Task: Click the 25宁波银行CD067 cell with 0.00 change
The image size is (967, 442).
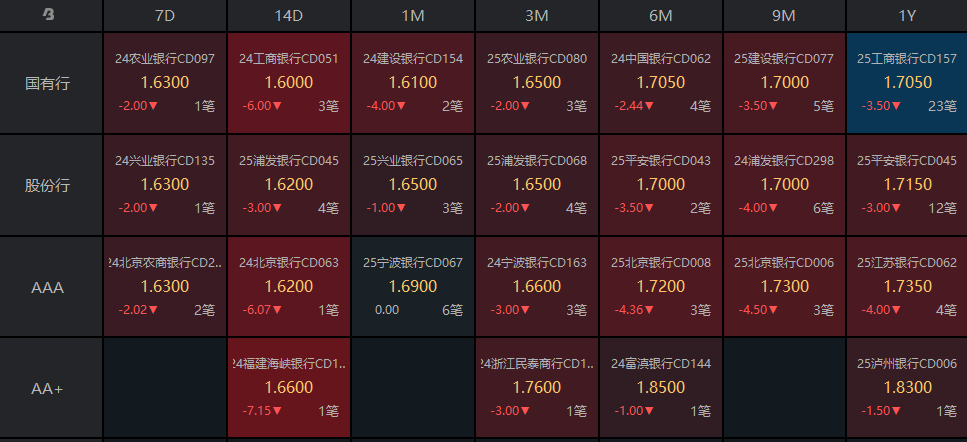Action: coord(413,287)
